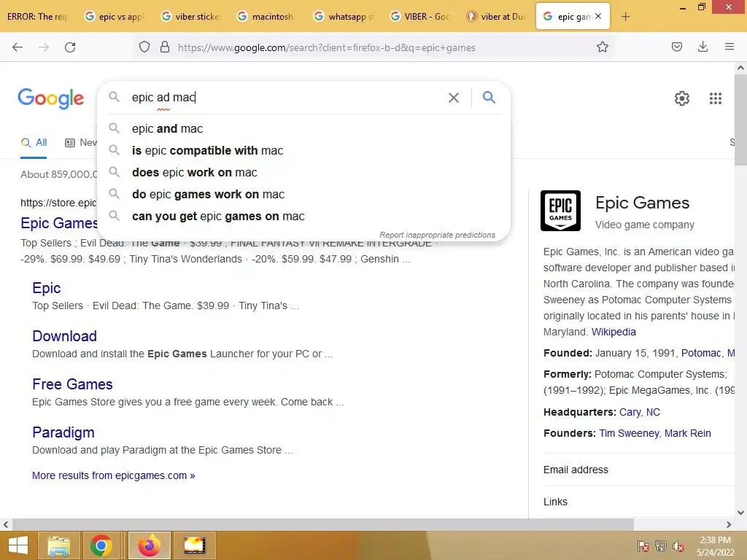Click the horizontal scrollbar thumb
Viewport: 747px width, 560px height.
pyautogui.click(x=323, y=524)
